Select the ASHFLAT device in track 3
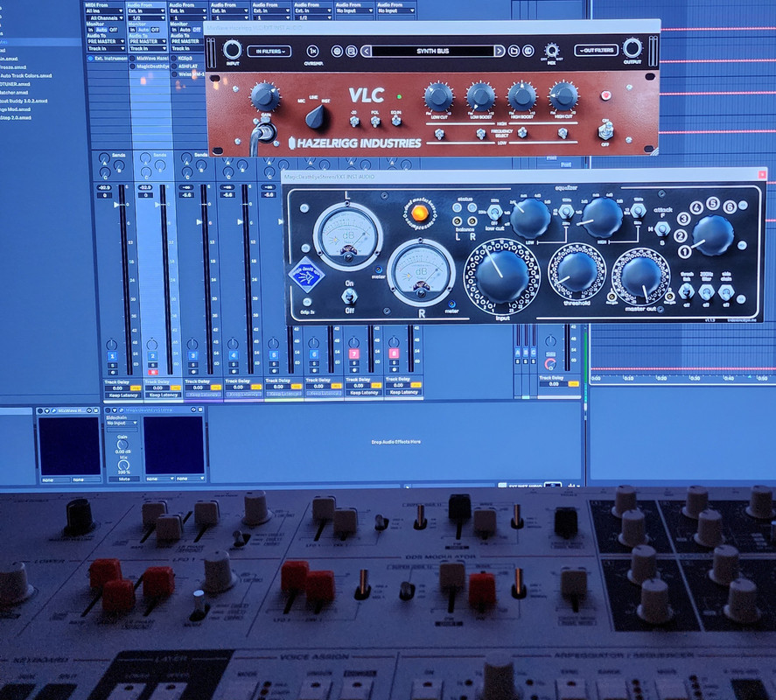 coord(187,66)
